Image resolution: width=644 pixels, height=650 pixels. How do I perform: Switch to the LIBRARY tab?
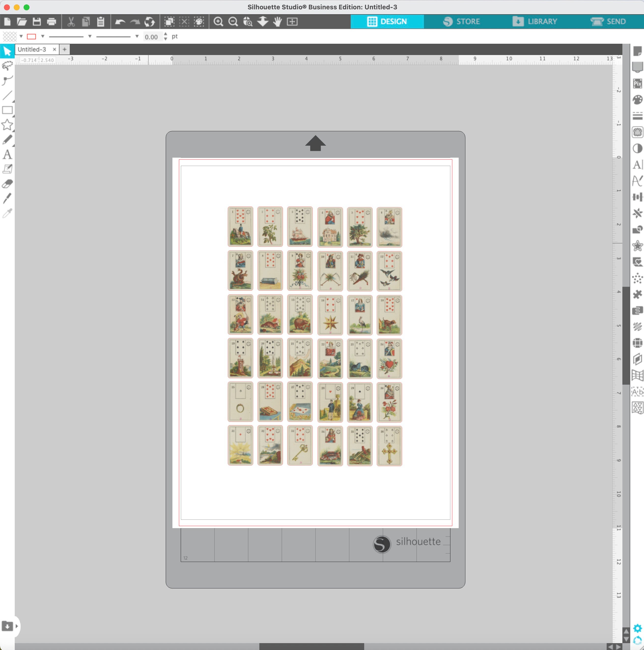535,22
